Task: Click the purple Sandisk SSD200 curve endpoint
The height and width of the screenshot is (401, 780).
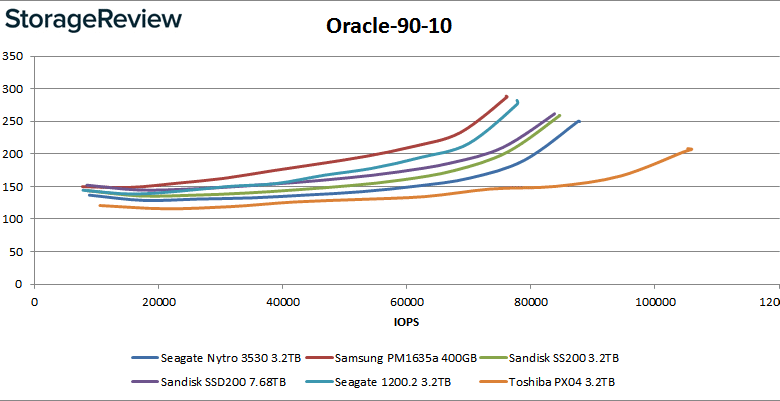Action: pyautogui.click(x=555, y=113)
